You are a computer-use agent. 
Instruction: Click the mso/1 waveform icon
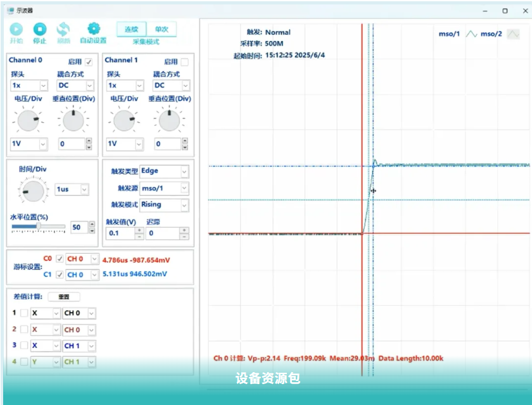click(471, 34)
